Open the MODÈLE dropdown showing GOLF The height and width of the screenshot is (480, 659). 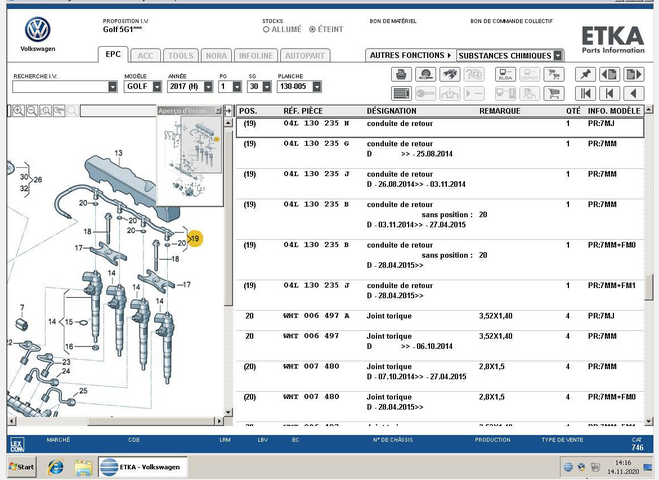157,87
